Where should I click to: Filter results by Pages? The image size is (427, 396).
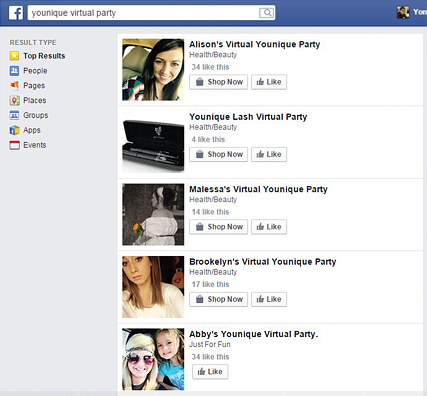pyautogui.click(x=34, y=86)
